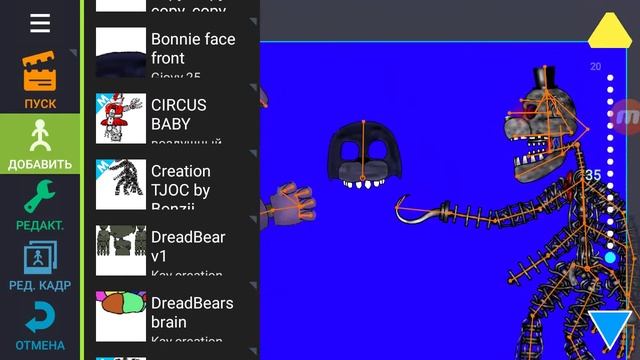
Task: Expand options corner for CIRCUS BABY
Action: click(x=254, y=87)
